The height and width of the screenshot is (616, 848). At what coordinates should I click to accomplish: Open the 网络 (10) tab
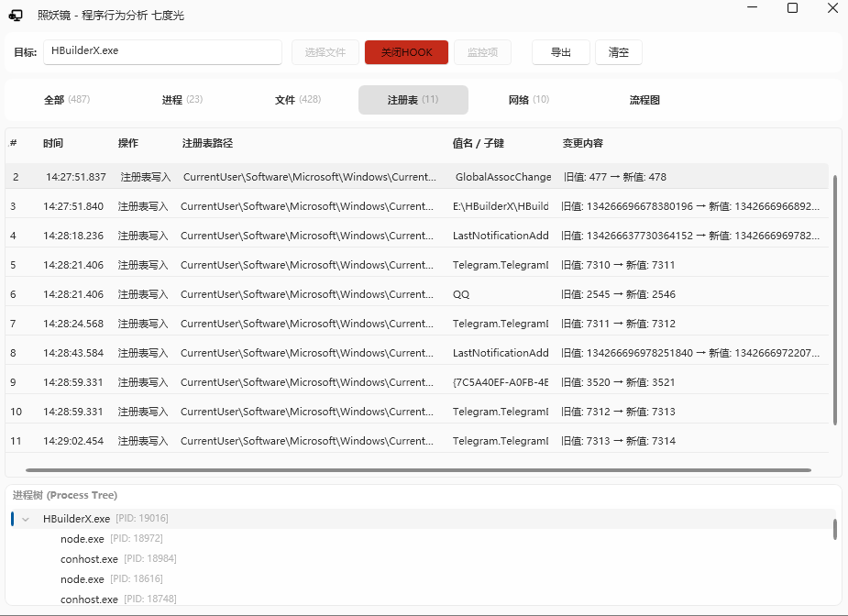529,100
